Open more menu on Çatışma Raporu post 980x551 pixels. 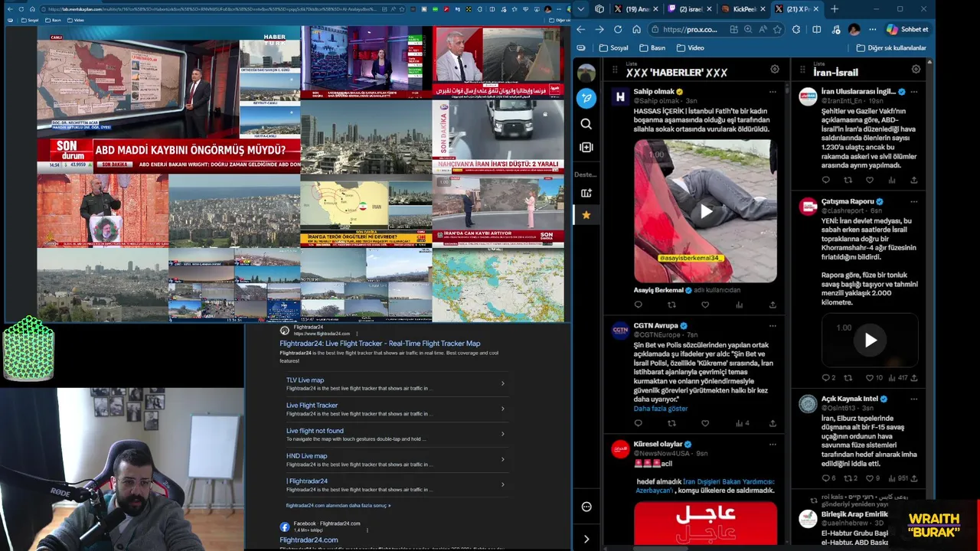pyautogui.click(x=913, y=201)
